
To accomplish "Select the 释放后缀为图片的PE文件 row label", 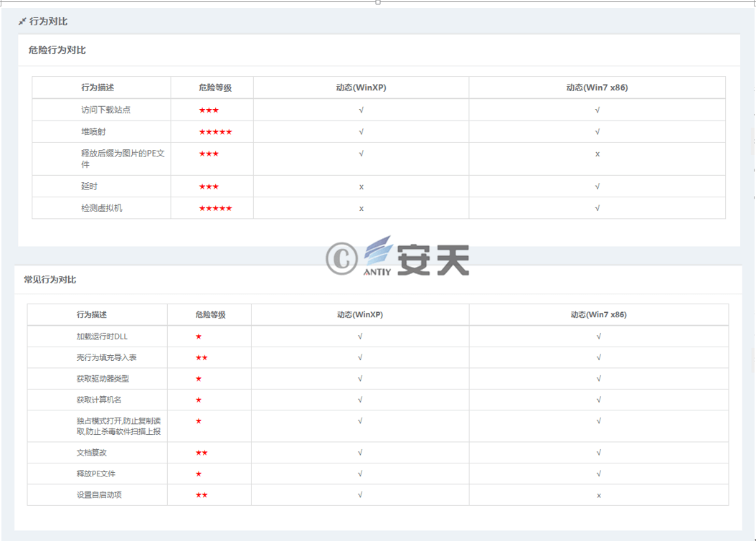I will [x=123, y=159].
